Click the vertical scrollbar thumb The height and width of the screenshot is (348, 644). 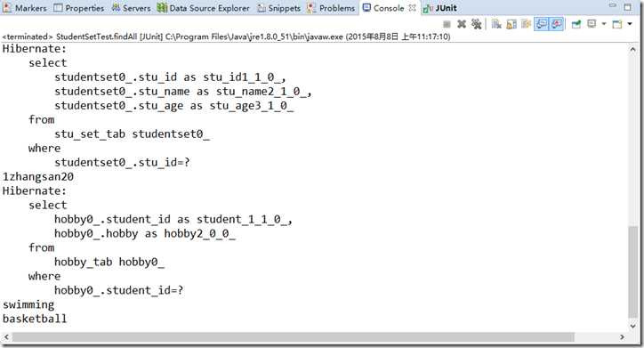click(633, 271)
